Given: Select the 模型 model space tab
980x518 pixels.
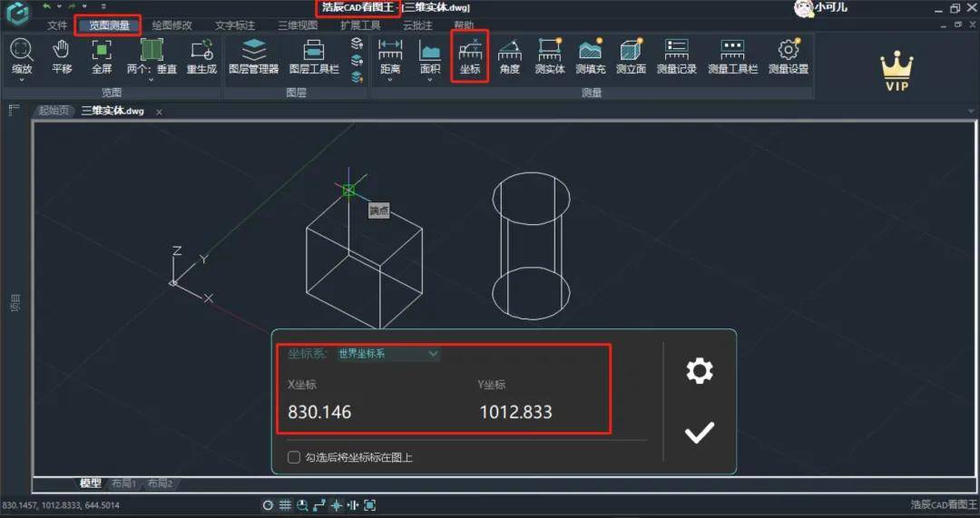Looking at the screenshot, I should click(91, 483).
